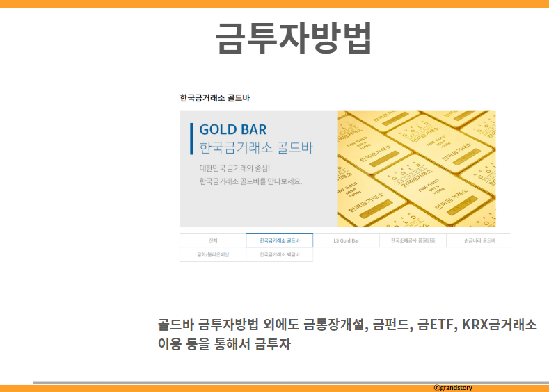The image size is (549, 392).
Task: Click the 금투자방법 slide title
Action: (x=294, y=38)
